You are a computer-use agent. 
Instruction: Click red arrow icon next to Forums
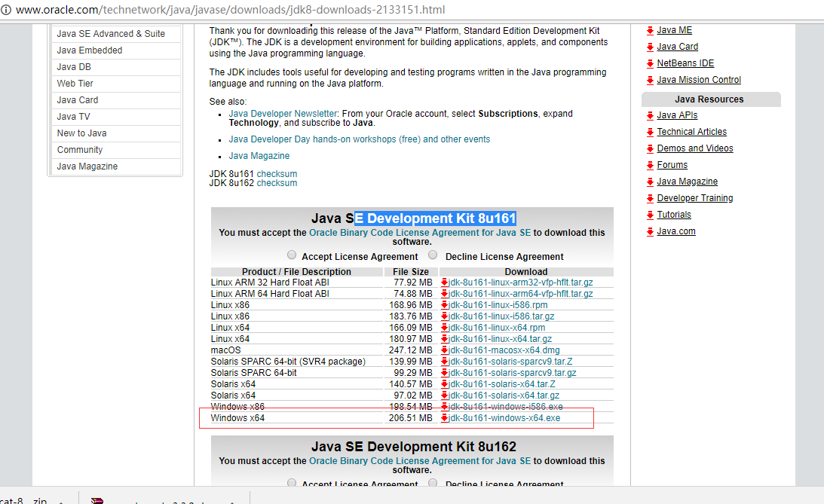click(x=650, y=166)
